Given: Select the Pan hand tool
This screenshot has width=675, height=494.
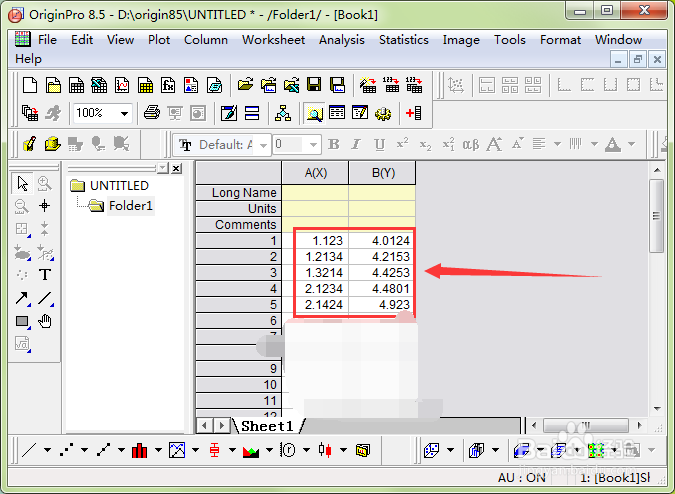Looking at the screenshot, I should click(45, 321).
